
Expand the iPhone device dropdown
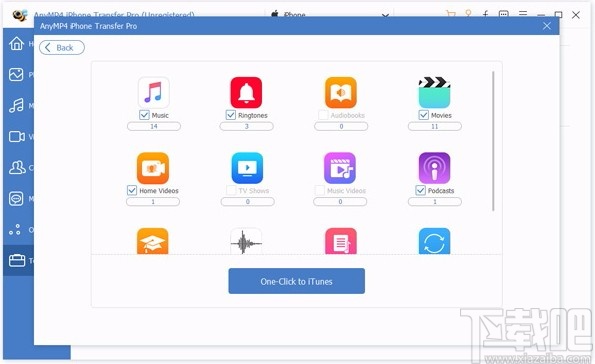385,15
